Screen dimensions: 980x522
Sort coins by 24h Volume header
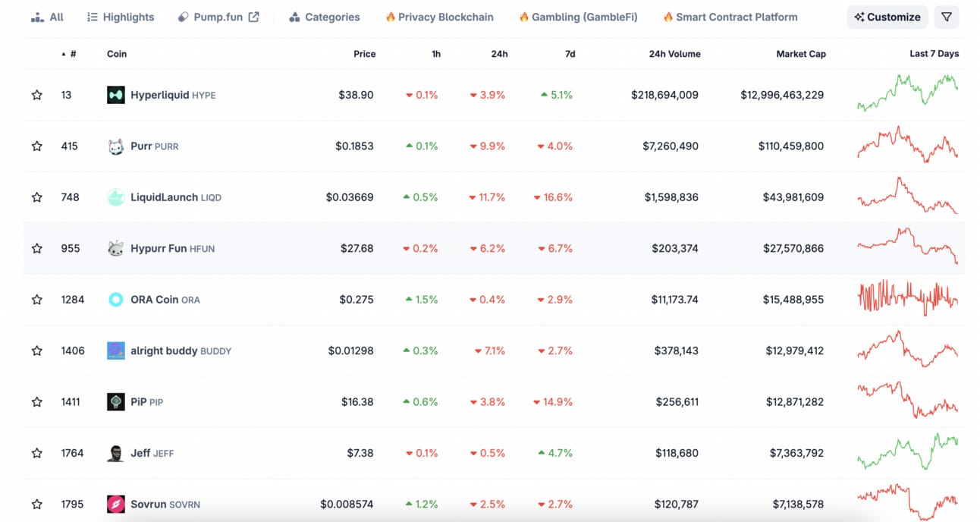(x=674, y=54)
